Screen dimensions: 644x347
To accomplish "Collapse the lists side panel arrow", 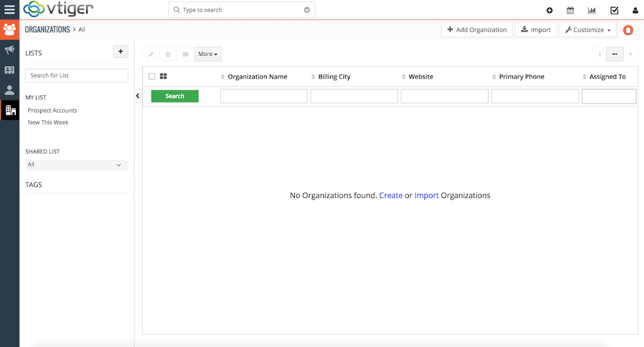I will [x=138, y=96].
